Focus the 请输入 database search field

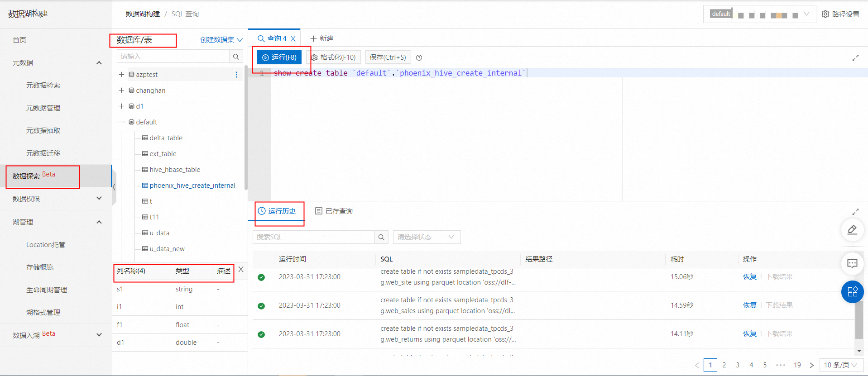[x=173, y=57]
